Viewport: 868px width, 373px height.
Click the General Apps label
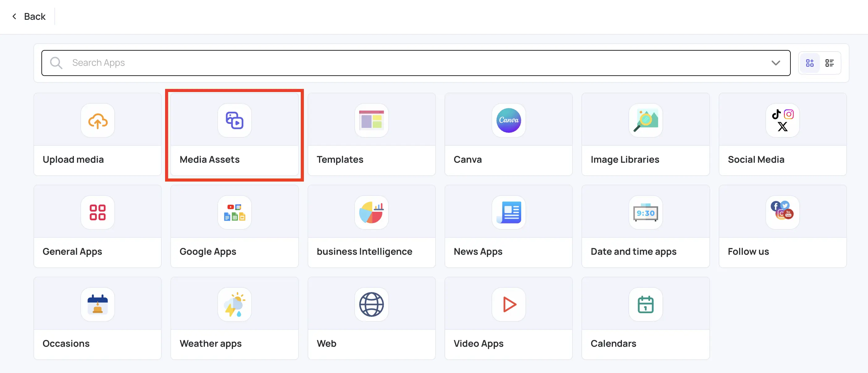coord(72,251)
